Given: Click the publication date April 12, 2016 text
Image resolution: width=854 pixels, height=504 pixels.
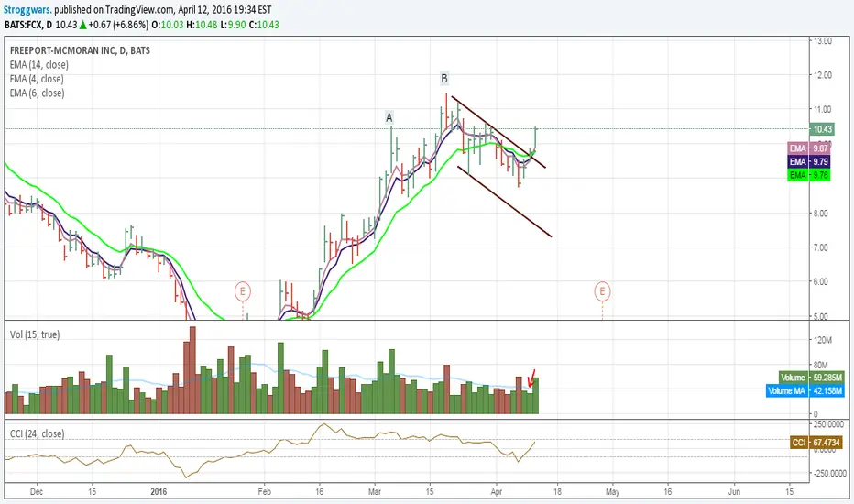Looking at the screenshot, I should [209, 9].
